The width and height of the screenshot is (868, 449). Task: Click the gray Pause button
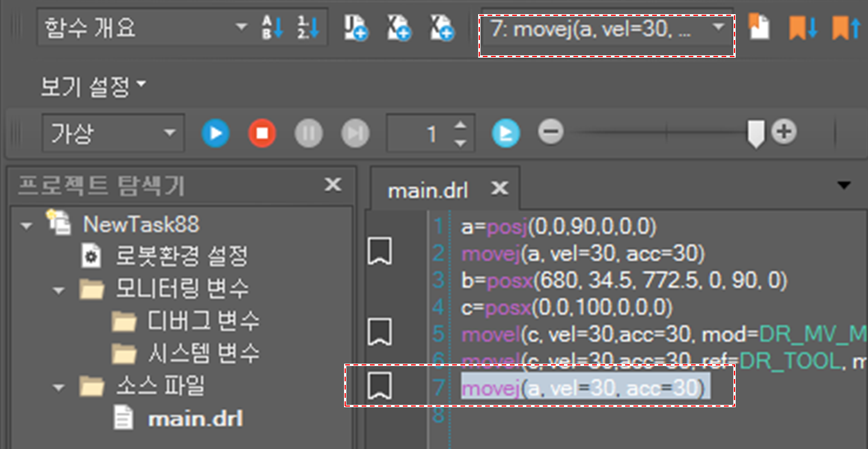click(308, 134)
